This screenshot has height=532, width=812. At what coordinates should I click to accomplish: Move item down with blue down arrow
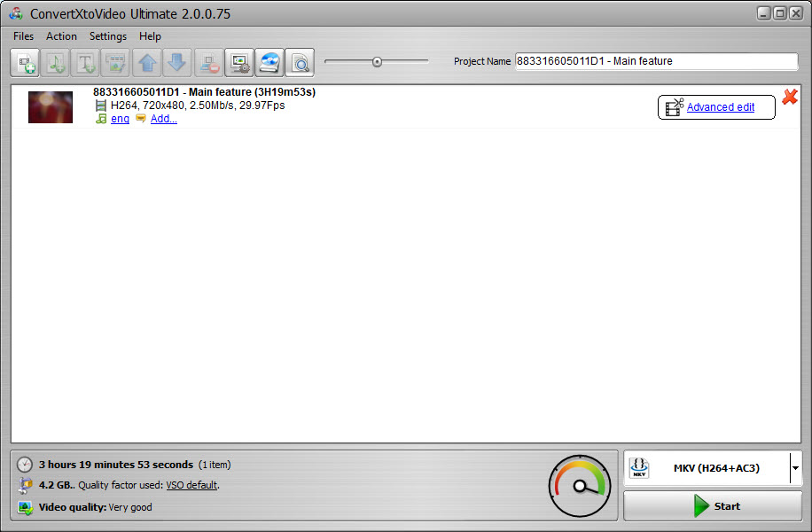coord(177,63)
